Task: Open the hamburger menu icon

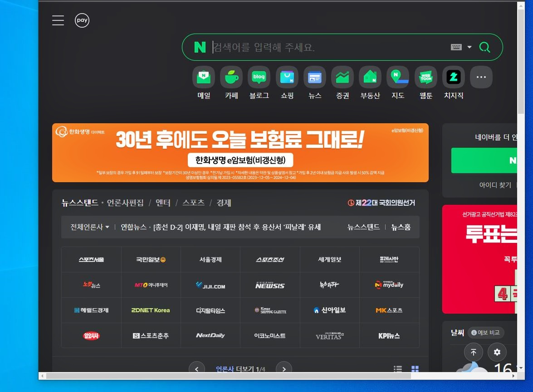Action: (58, 20)
